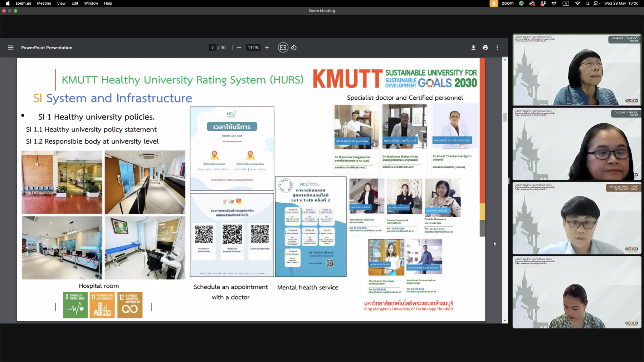This screenshot has width=644, height=362.
Task: Click the fit to page icon
Action: [x=283, y=48]
